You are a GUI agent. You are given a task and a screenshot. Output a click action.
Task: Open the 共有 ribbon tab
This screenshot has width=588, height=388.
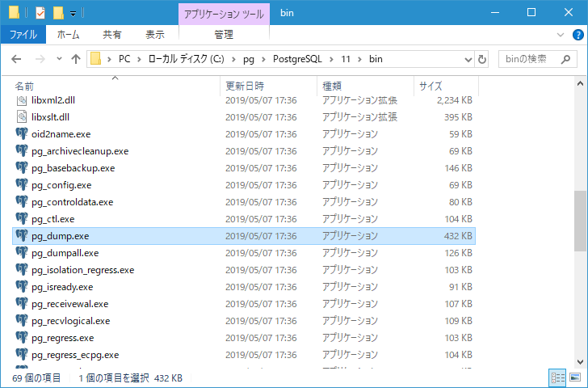112,35
